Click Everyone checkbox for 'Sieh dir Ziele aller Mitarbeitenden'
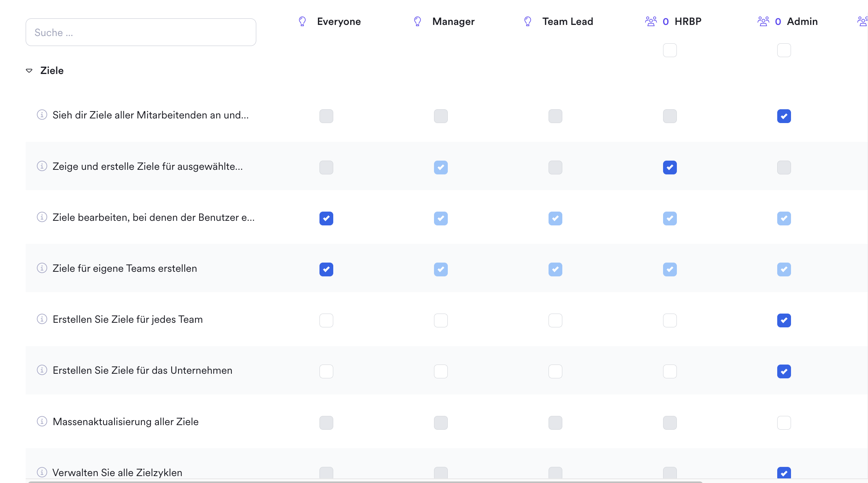The height and width of the screenshot is (483, 868). click(x=326, y=116)
